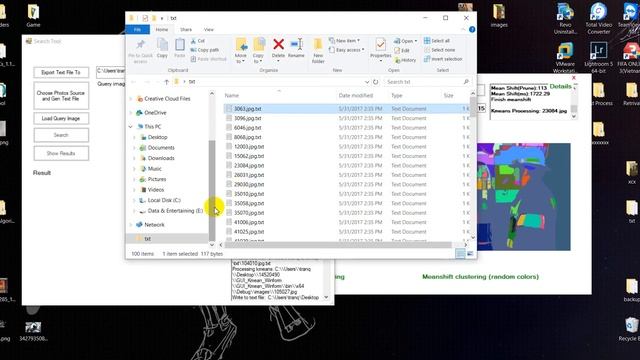
Task: Expand the Network tree node
Action: 131,225
